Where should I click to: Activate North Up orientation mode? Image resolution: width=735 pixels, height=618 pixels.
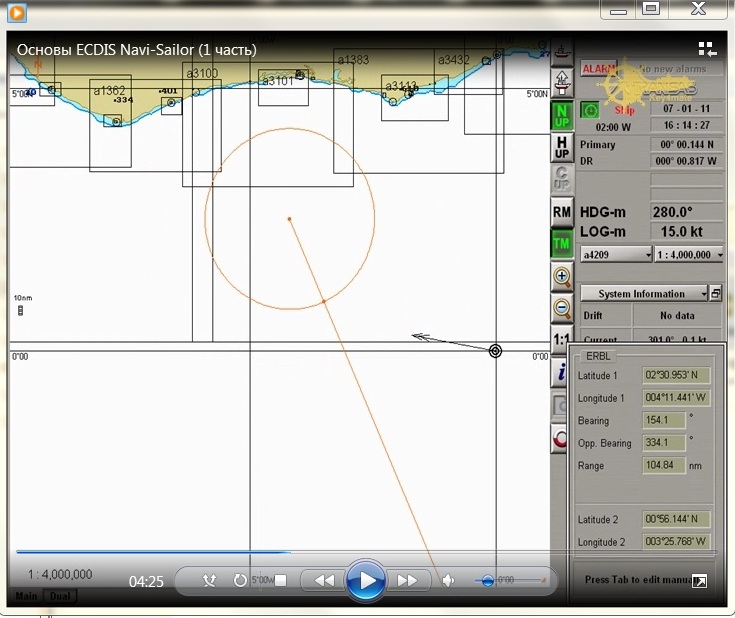562,115
